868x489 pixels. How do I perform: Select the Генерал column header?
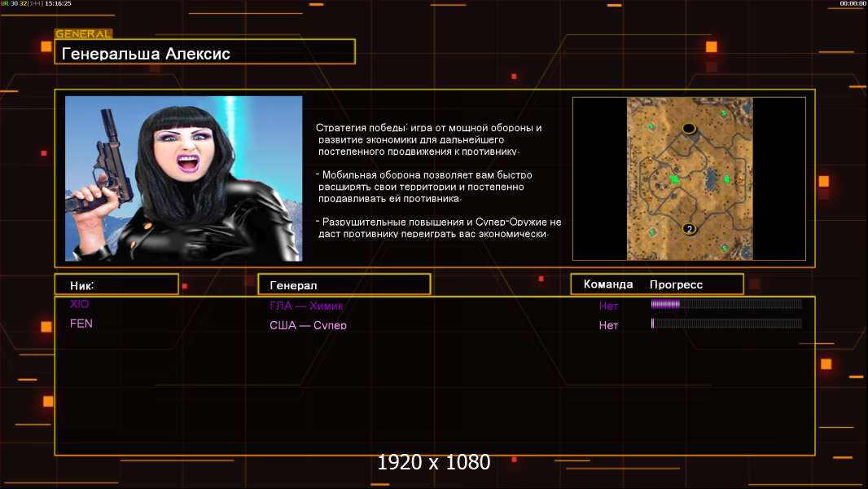344,284
